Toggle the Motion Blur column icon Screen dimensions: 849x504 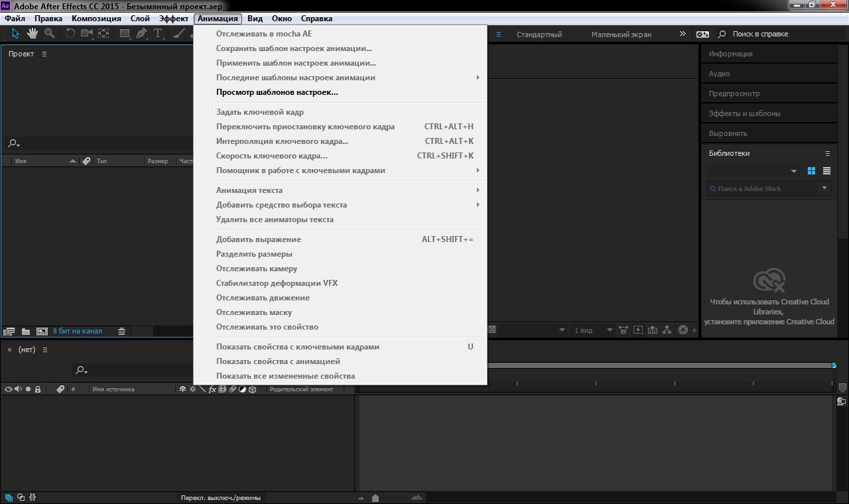pos(232,389)
